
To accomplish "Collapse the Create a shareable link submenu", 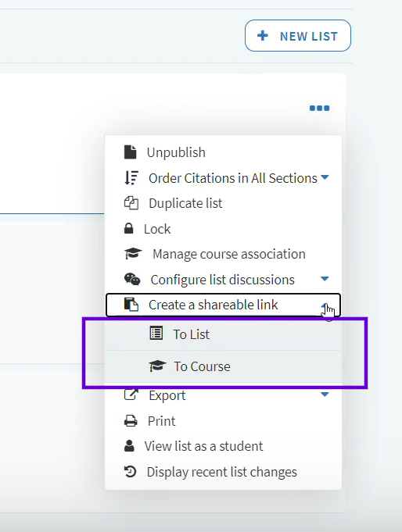I will click(x=325, y=305).
